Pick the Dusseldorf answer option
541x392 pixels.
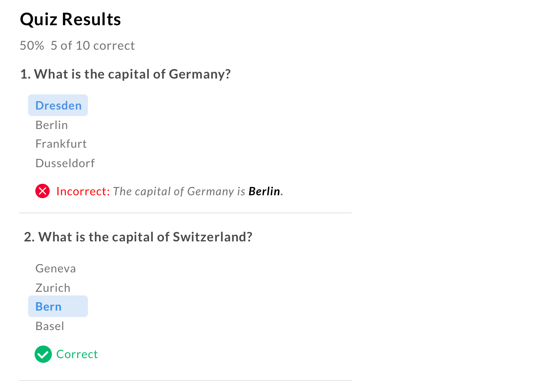(65, 163)
